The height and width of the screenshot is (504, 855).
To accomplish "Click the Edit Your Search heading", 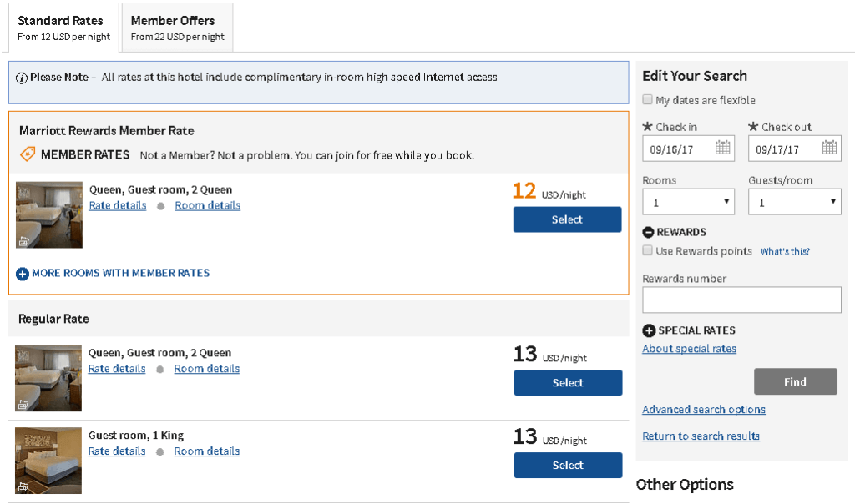I will (x=695, y=76).
